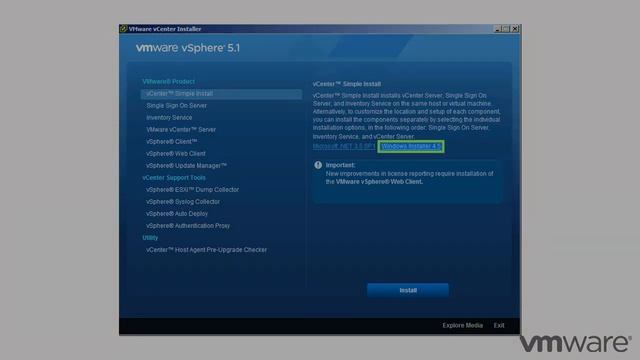640x360 pixels.
Task: Click the VMware vCenter Installer title icon
Action: 123,29
